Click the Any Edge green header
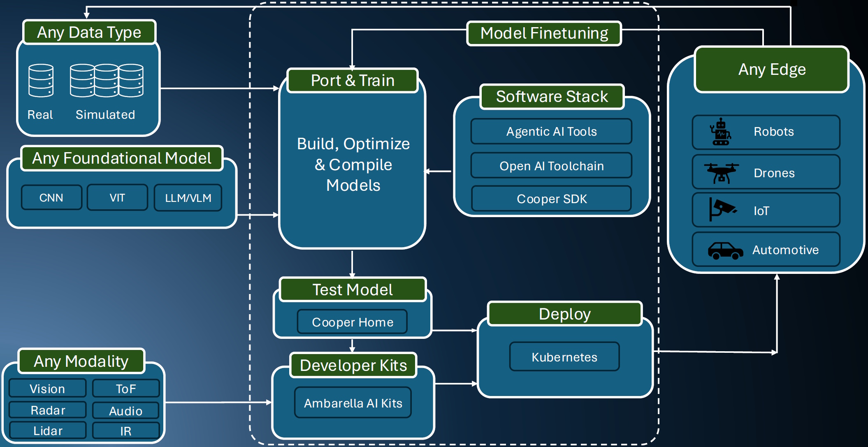The width and height of the screenshot is (868, 447). [x=772, y=69]
